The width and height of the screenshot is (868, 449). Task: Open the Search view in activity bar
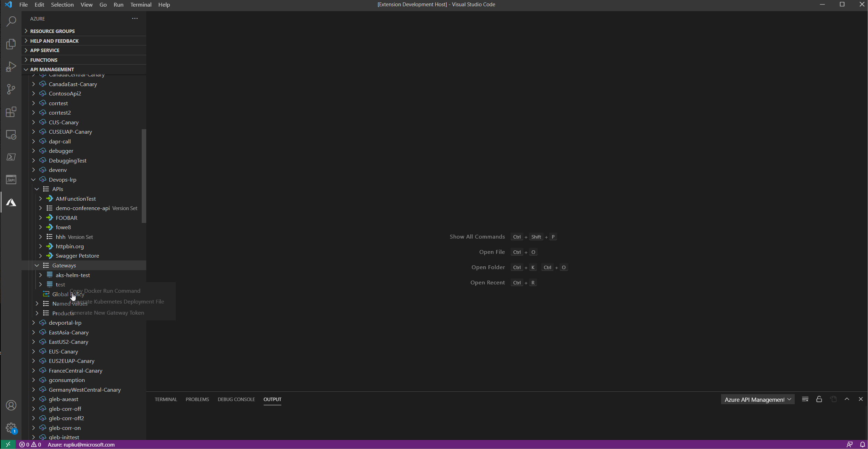point(11,22)
